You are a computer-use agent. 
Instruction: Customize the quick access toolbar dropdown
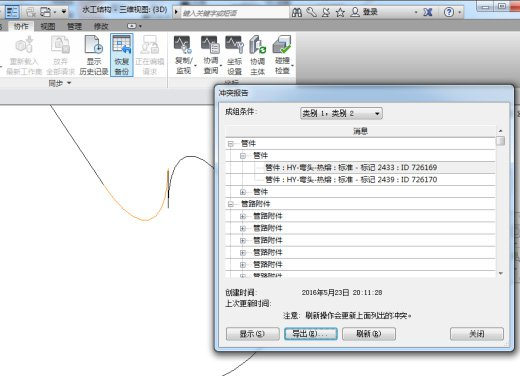(64, 12)
